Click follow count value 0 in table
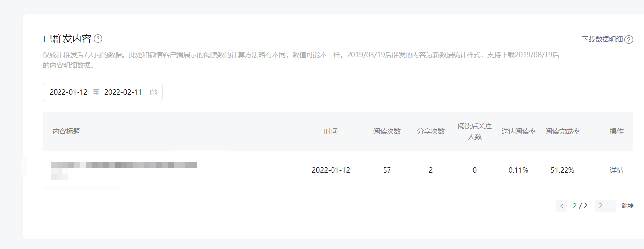Viewport: 644px width, 249px height. point(475,170)
